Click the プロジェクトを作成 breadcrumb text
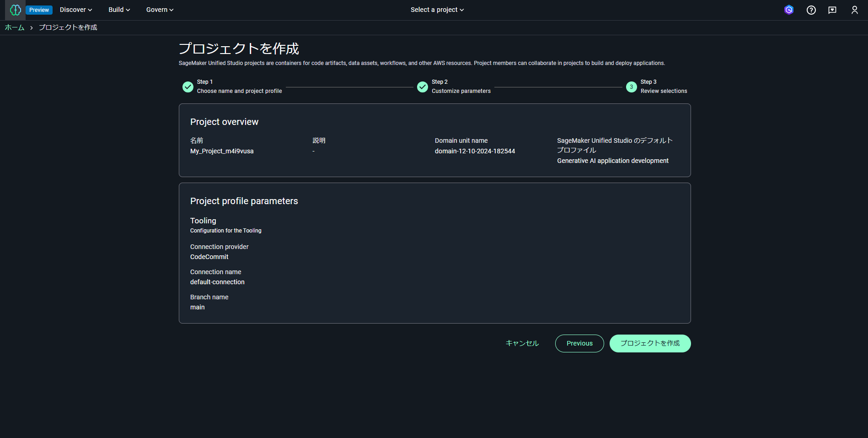This screenshot has width=868, height=438. tap(68, 27)
